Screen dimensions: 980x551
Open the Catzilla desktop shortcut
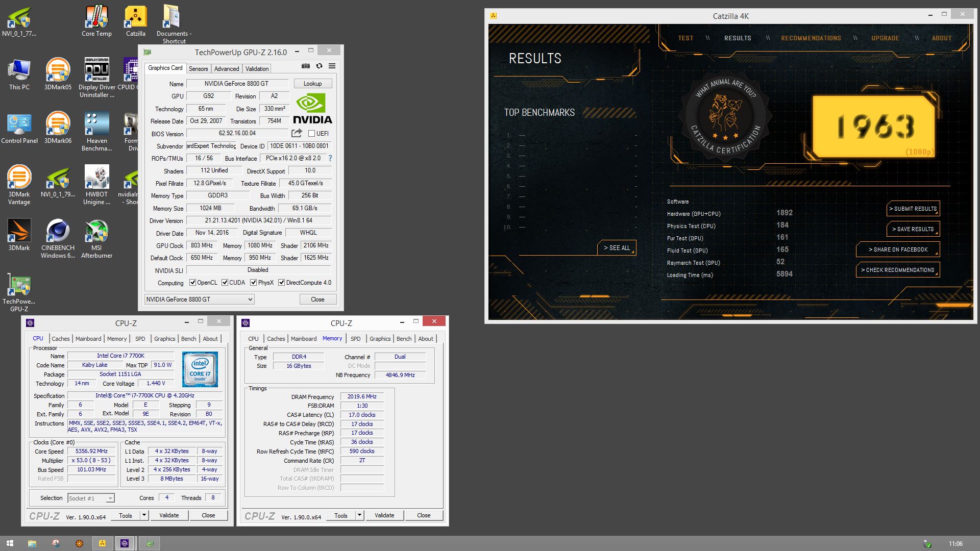(x=135, y=21)
